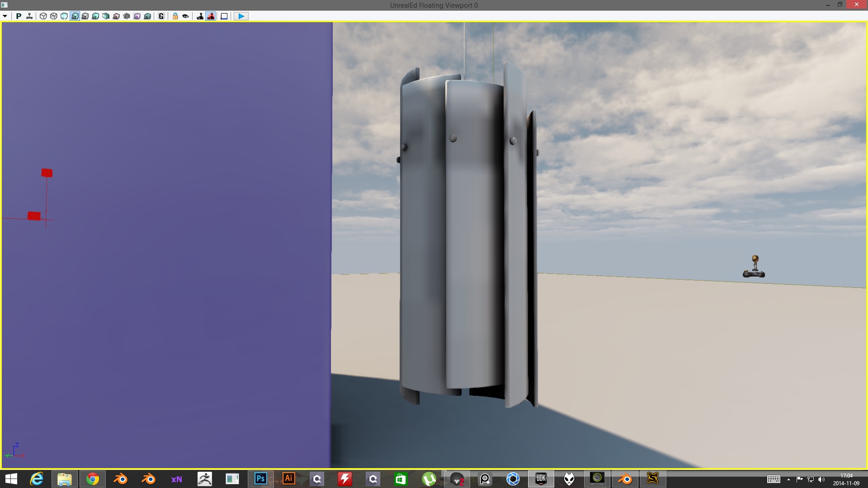The width and height of the screenshot is (868, 488).
Task: Enable Lit view mode in the viewport
Action: (75, 16)
